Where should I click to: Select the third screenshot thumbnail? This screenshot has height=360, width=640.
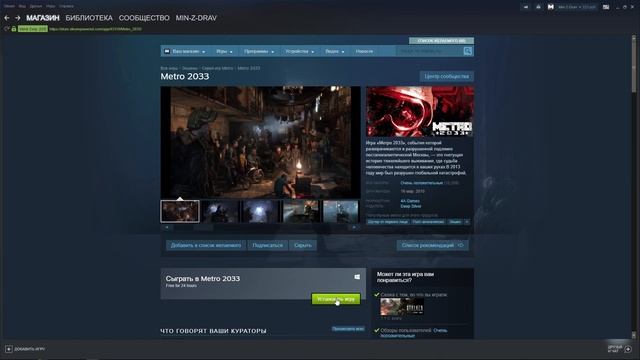[x=260, y=211]
